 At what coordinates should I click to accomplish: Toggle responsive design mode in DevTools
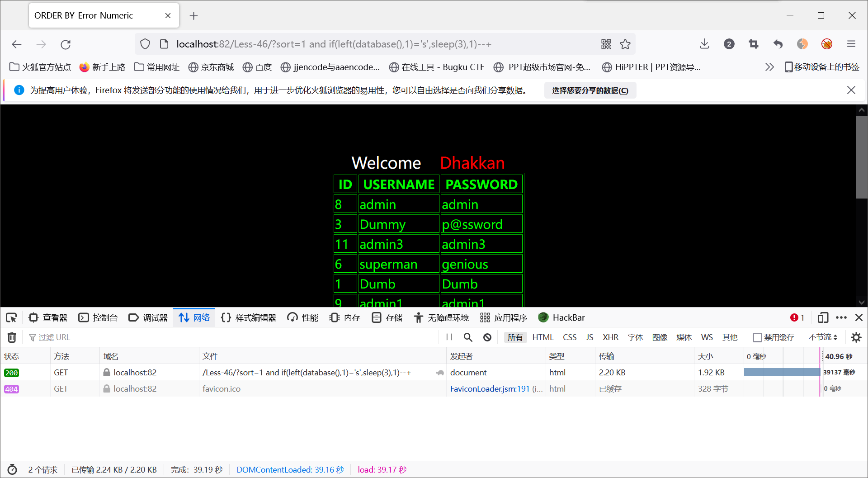coord(823,317)
